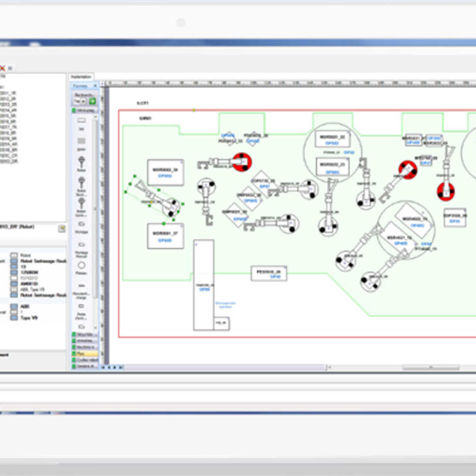Image resolution: width=476 pixels, height=476 pixels.
Task: Click the stencil list scroll down arrow
Action: point(96,328)
